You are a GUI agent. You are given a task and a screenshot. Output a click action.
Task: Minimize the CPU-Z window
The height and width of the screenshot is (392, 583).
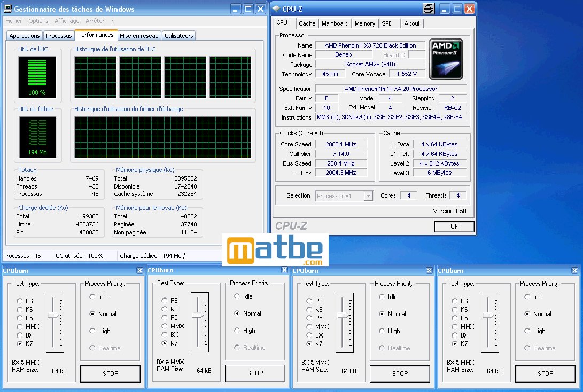tap(445, 9)
